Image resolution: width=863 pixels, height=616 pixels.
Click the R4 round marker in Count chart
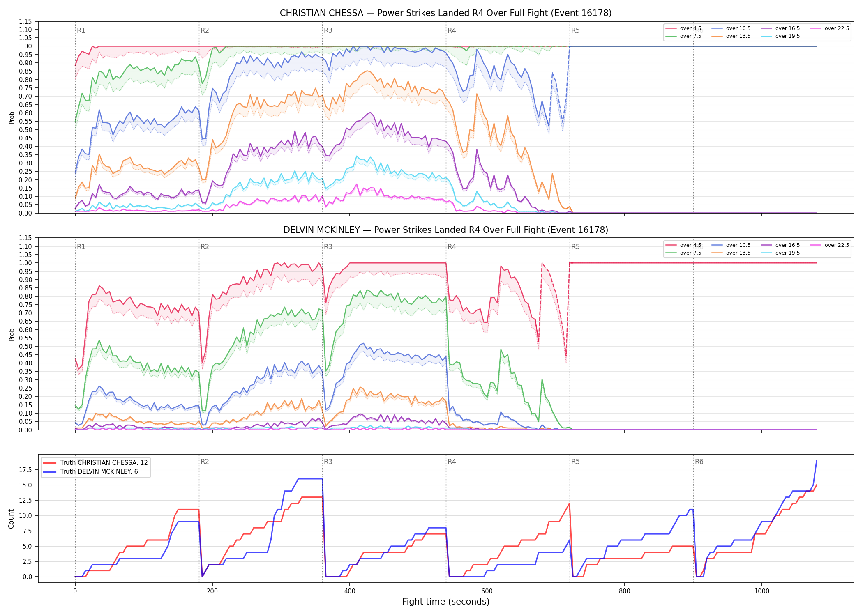[x=452, y=462]
